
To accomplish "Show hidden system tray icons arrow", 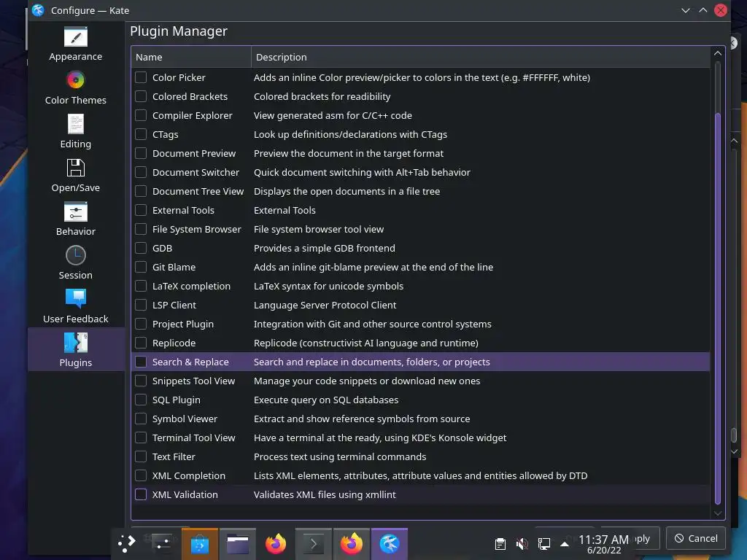I will pos(565,544).
